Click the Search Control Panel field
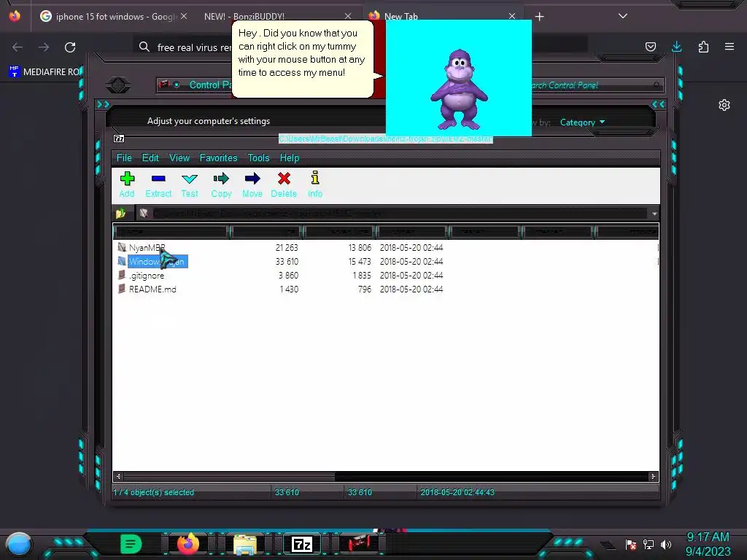 pos(595,85)
